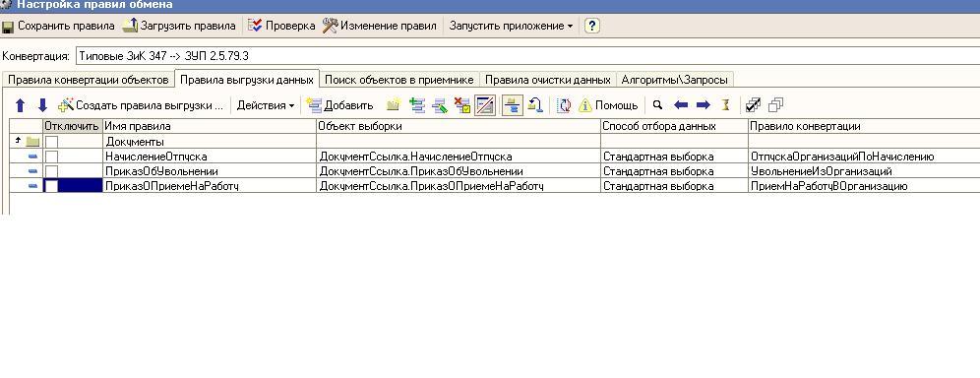
Task: Toggle the edit-in-dialog pencil sheet icon
Action: [x=485, y=105]
